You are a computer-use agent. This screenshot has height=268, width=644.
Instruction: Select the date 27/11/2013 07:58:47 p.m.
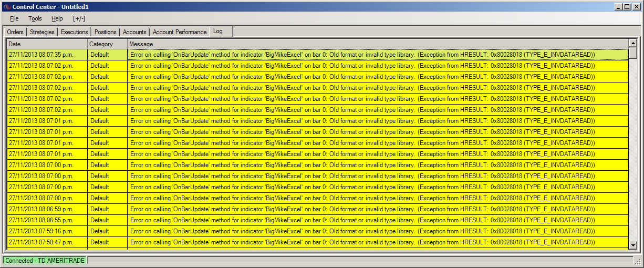(x=47, y=242)
